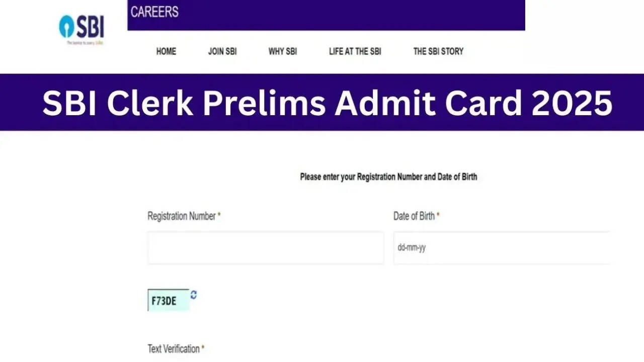The width and height of the screenshot is (644, 362).
Task: Click the Date of Birth dd-mm-yy field
Action: click(x=501, y=247)
